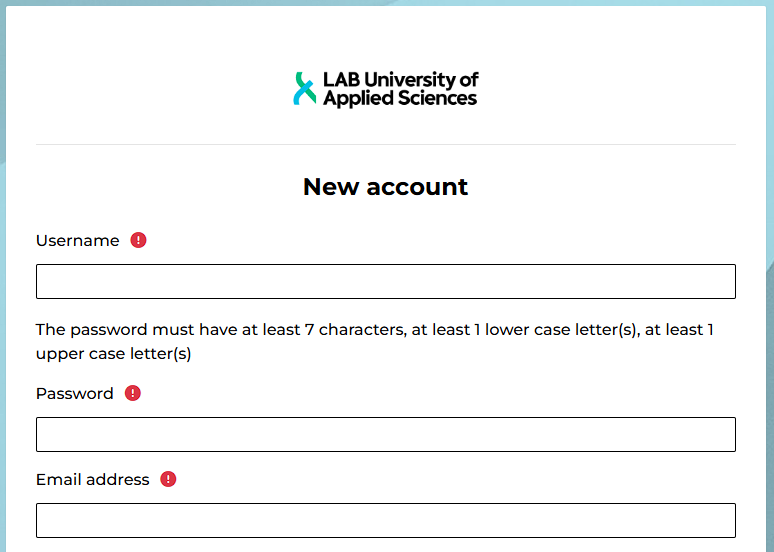Click the "upper case letter(s)" policy text

tap(113, 354)
